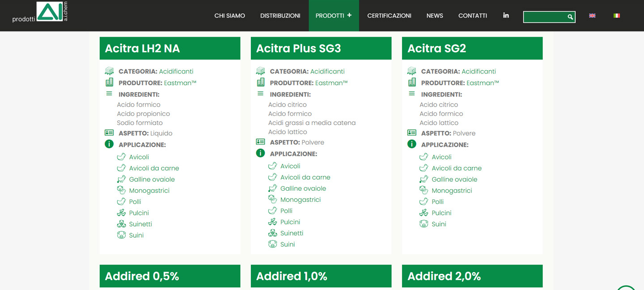644x290 pixels.
Task: Open the Acitra LH2 NA product title
Action: pos(142,48)
